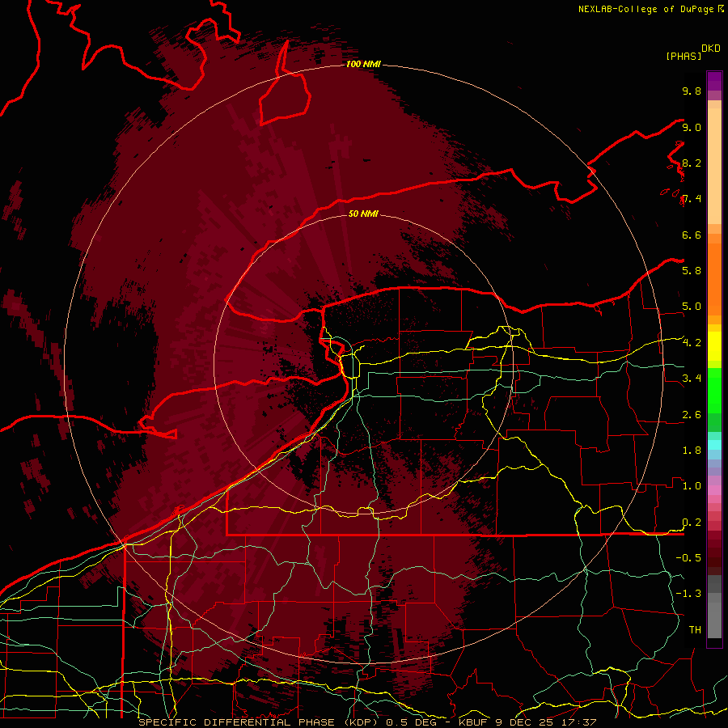
Task: Click the 6.6 scale value
Action: click(692, 235)
